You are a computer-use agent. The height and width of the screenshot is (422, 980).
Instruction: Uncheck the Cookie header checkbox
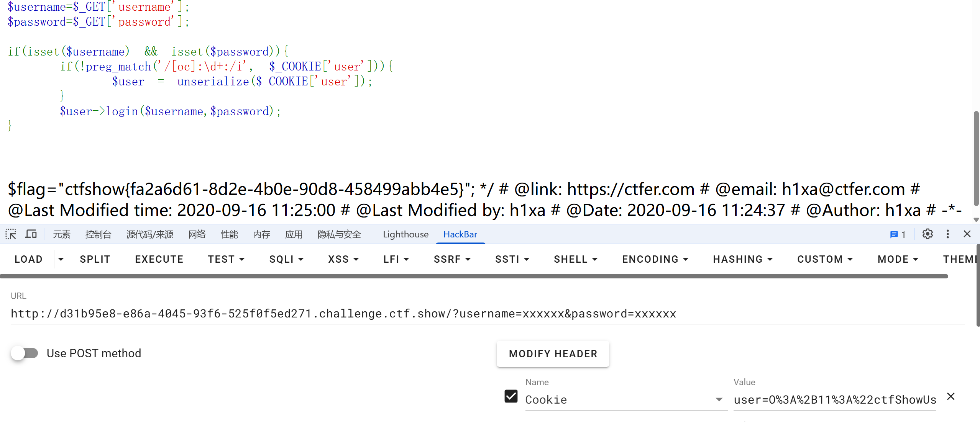click(x=511, y=397)
